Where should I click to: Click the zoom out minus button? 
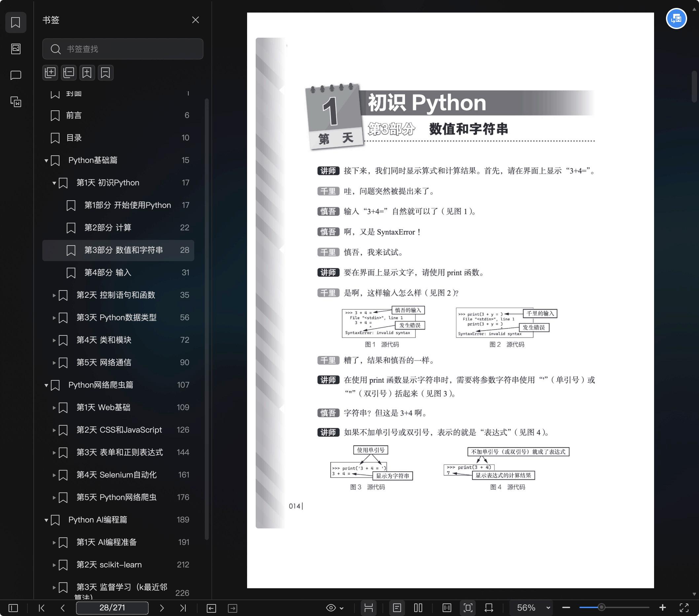pyautogui.click(x=566, y=608)
